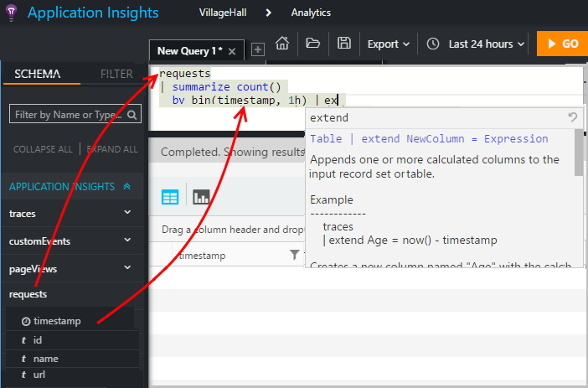The width and height of the screenshot is (588, 388).
Task: Change the Last 24 hours time range
Action: point(487,44)
